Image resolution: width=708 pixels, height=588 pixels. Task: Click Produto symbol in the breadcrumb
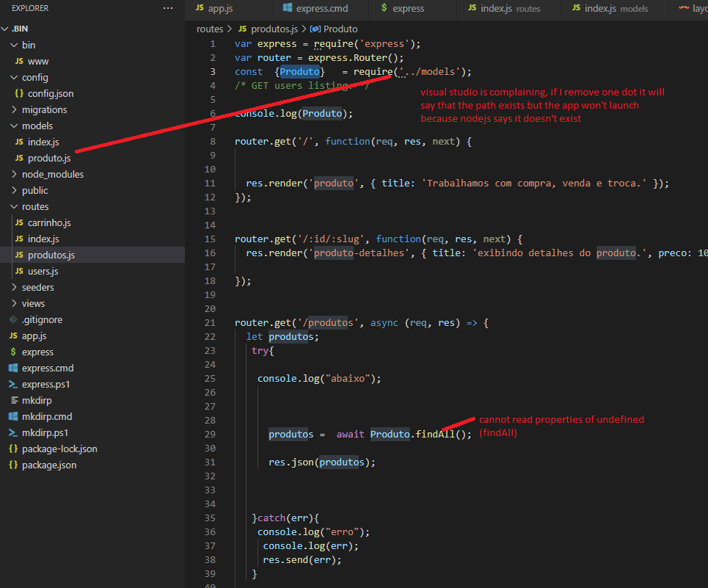tap(340, 29)
